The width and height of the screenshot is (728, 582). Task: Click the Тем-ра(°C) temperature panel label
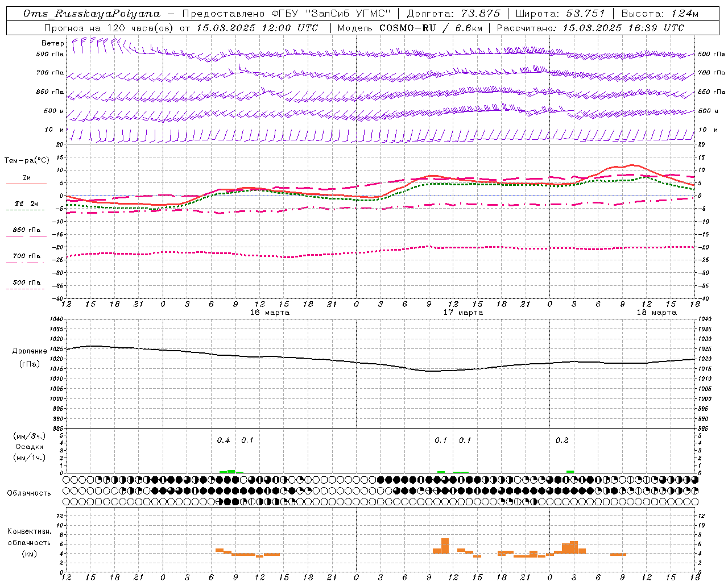27,161
